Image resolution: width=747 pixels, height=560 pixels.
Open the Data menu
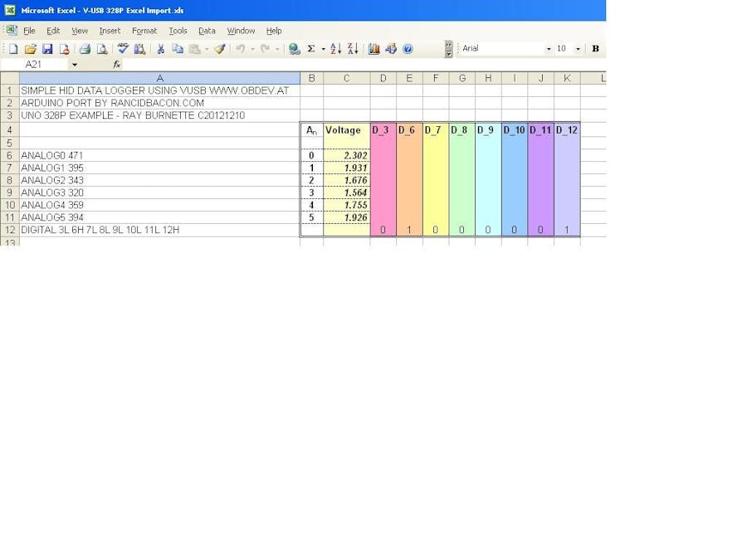tap(207, 31)
